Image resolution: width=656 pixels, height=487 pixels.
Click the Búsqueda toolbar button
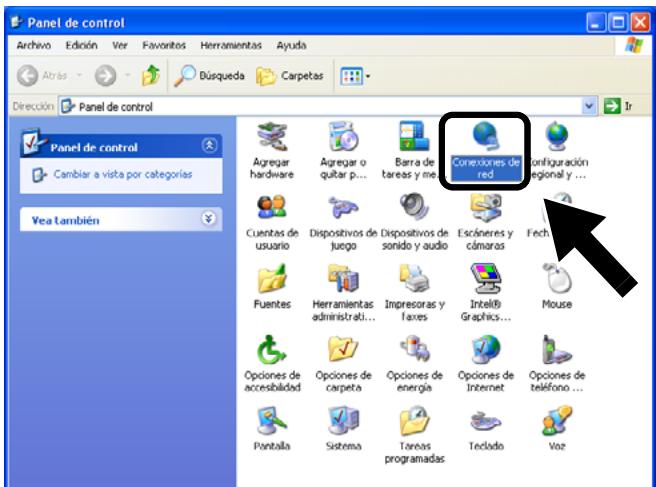pos(209,76)
